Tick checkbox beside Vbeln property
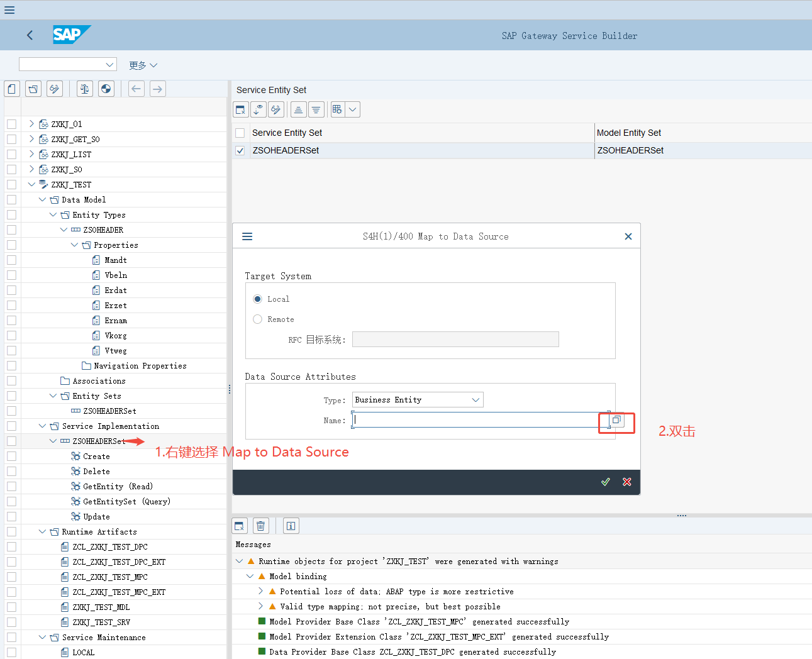 coord(11,275)
